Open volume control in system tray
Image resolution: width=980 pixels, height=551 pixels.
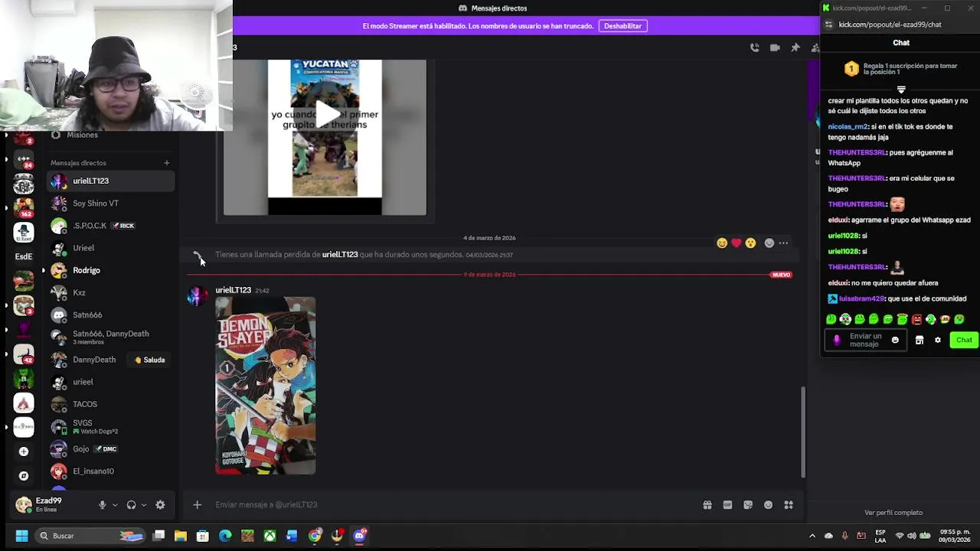[912, 536]
